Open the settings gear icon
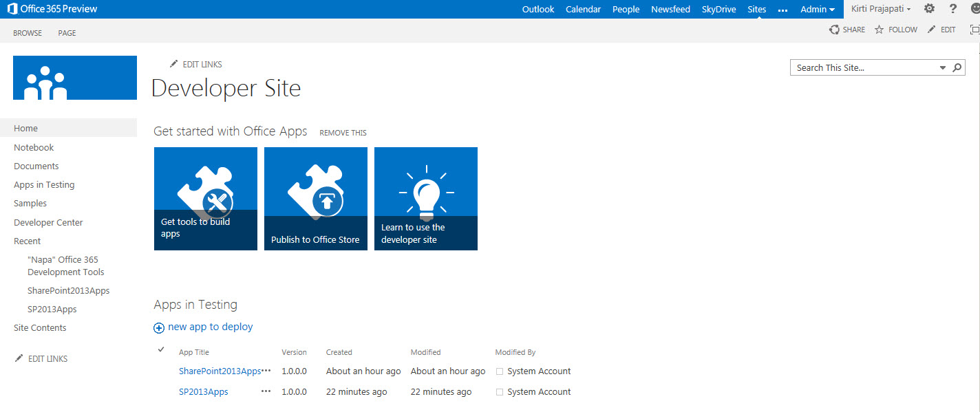The height and width of the screenshot is (412, 980). point(929,9)
